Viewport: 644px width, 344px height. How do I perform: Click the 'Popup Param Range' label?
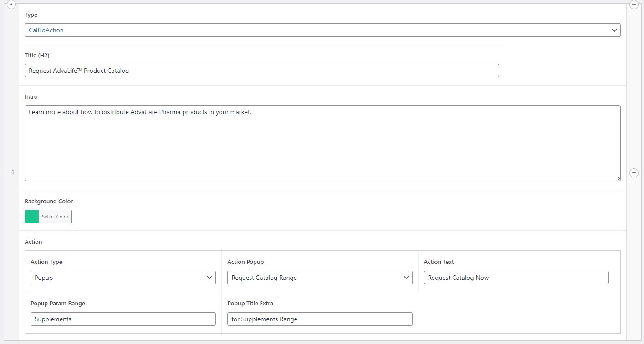(58, 303)
